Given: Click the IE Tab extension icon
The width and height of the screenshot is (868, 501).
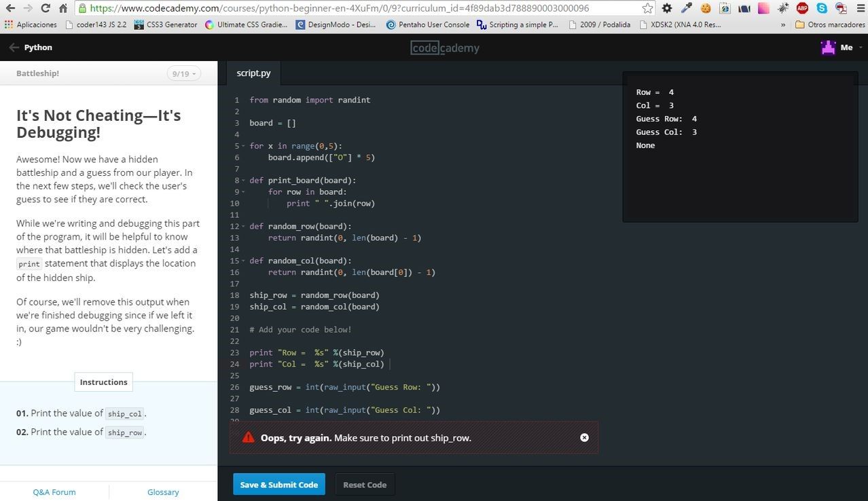Looking at the screenshot, I should tap(725, 7).
